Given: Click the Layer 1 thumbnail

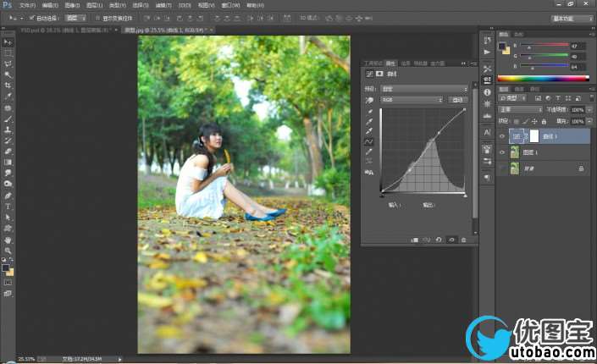Looking at the screenshot, I should tap(515, 152).
